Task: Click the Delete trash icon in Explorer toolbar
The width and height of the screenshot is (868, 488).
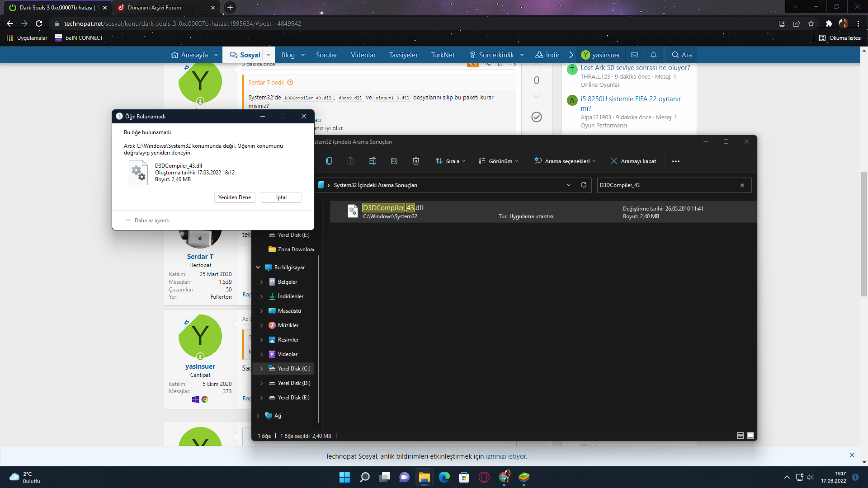Action: [x=415, y=161]
